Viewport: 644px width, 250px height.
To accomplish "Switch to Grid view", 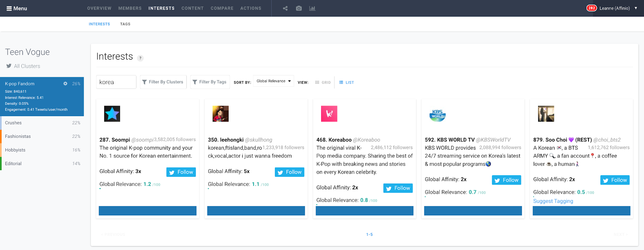I will pyautogui.click(x=323, y=82).
